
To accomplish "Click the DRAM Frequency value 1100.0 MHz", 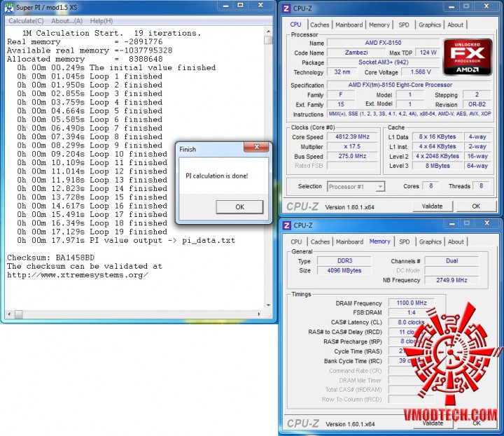I will [412, 302].
